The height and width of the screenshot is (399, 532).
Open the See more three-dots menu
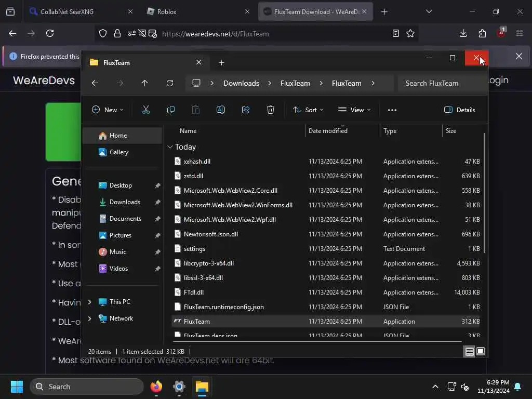[x=392, y=110]
